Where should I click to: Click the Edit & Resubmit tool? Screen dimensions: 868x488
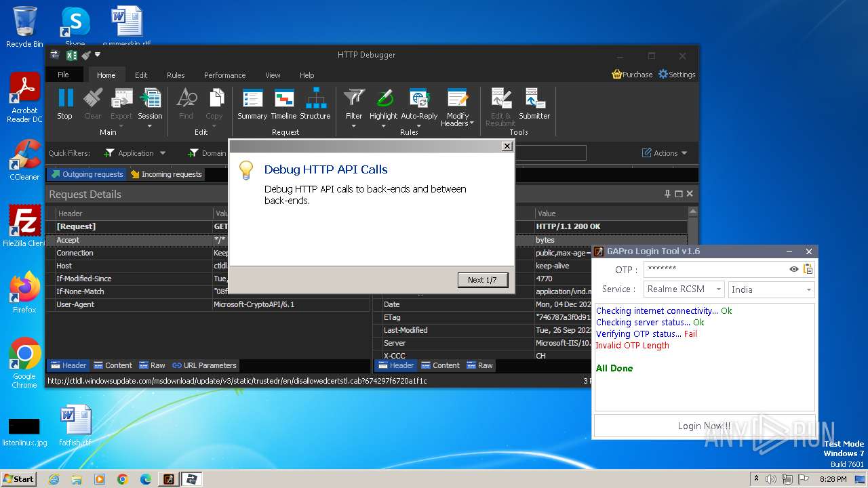tap(500, 108)
